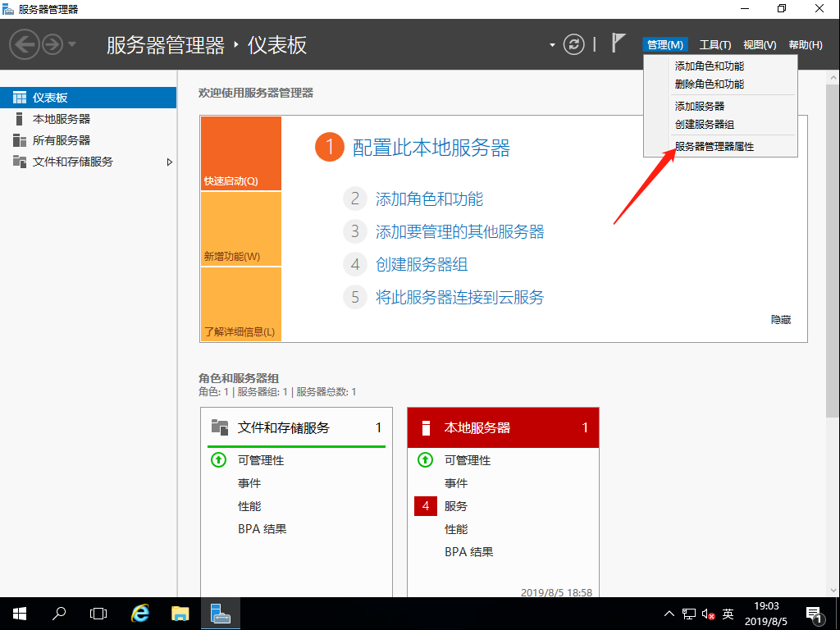Open the 帮助(H) menu
Viewport: 840px width, 630px height.
point(806,45)
